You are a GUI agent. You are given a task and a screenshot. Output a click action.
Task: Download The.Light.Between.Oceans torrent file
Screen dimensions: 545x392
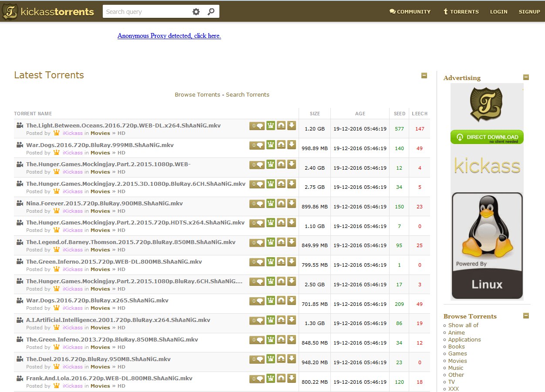292,126
